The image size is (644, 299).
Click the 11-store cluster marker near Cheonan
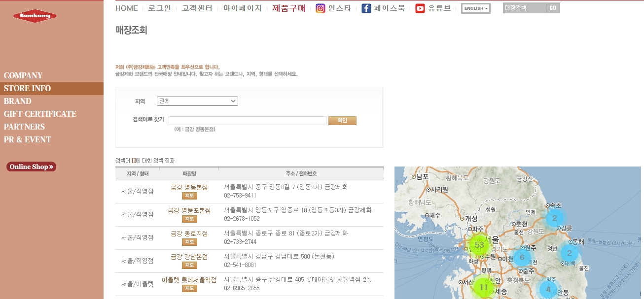483,287
